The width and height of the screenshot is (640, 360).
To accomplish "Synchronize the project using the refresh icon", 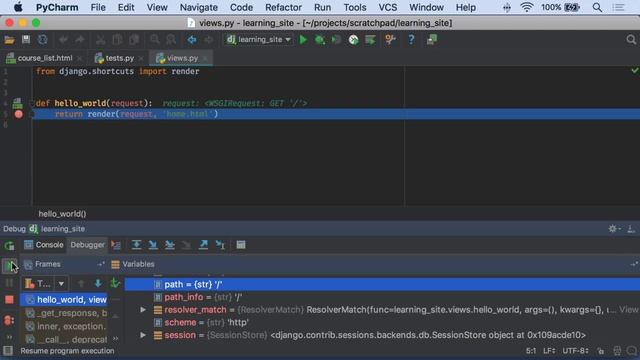I will coord(42,40).
